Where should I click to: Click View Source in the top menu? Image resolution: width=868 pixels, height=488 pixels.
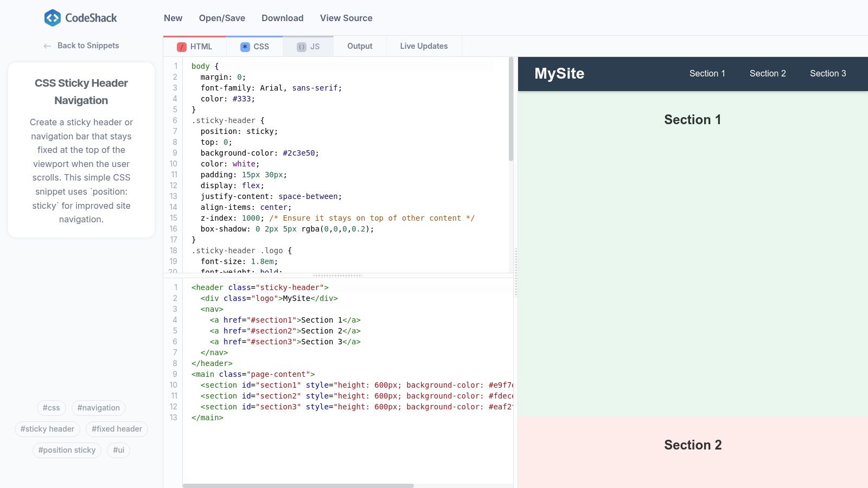[x=346, y=18]
